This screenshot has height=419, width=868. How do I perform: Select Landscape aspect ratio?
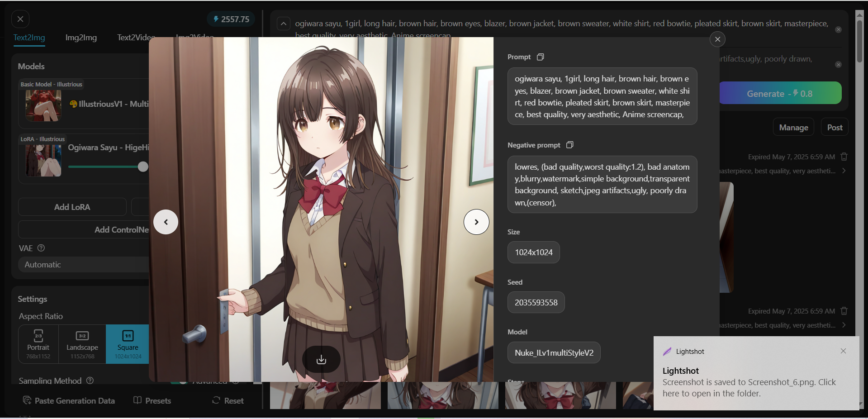82,344
